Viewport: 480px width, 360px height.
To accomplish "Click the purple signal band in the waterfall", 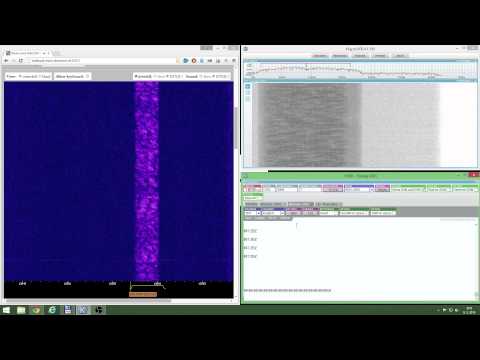I will pyautogui.click(x=147, y=181).
